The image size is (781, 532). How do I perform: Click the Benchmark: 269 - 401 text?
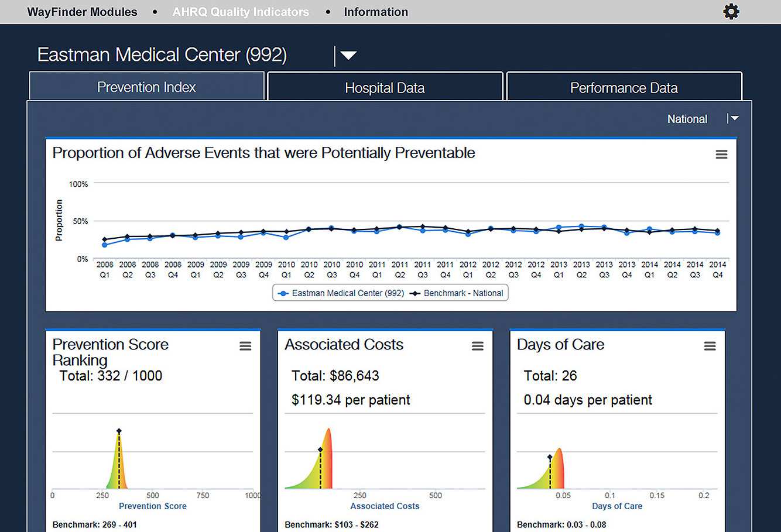[x=95, y=524]
